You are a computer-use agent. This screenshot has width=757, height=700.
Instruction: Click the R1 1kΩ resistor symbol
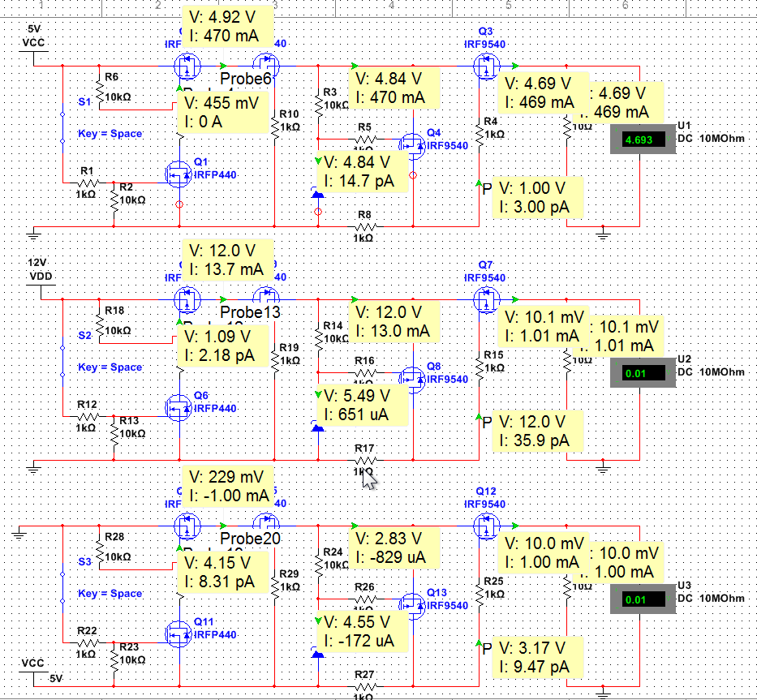88,183
